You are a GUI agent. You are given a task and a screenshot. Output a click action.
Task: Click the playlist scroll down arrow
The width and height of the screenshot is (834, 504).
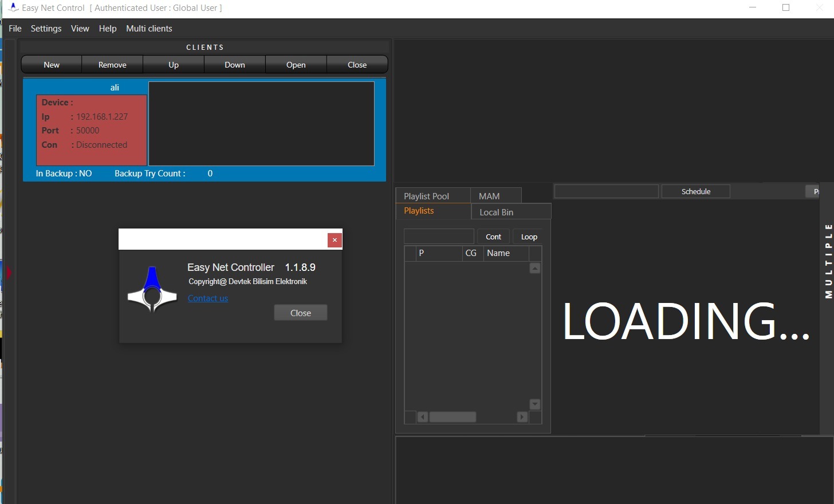535,404
